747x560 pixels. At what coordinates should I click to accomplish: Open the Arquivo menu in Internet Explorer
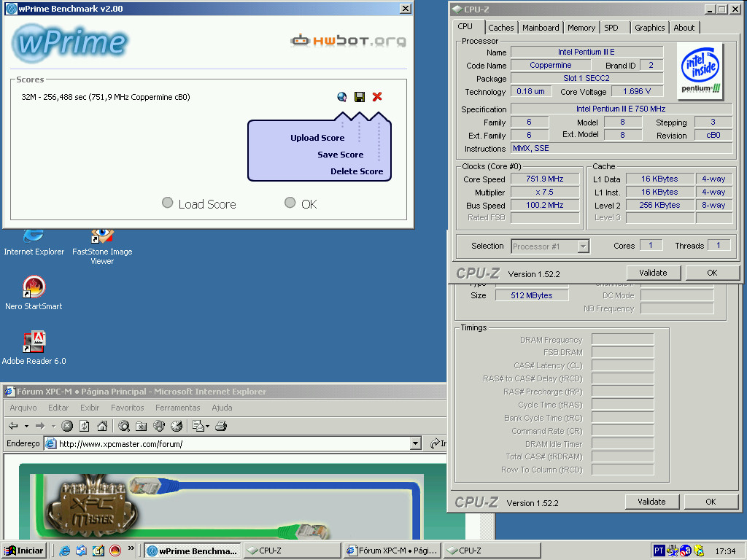tap(23, 408)
